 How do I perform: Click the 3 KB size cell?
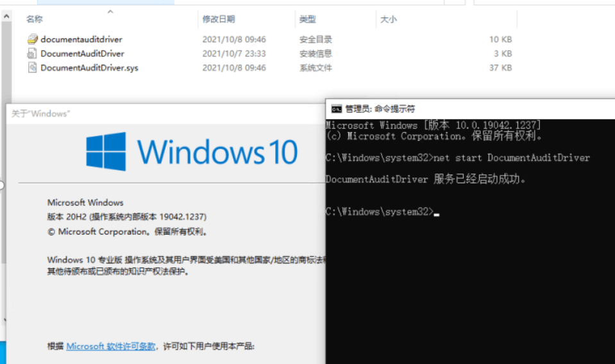503,53
